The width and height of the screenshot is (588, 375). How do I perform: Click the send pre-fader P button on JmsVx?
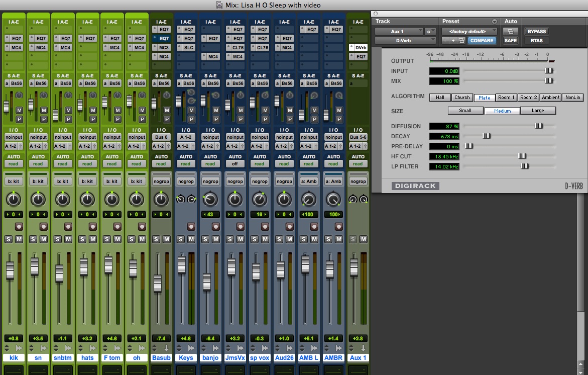(x=241, y=119)
